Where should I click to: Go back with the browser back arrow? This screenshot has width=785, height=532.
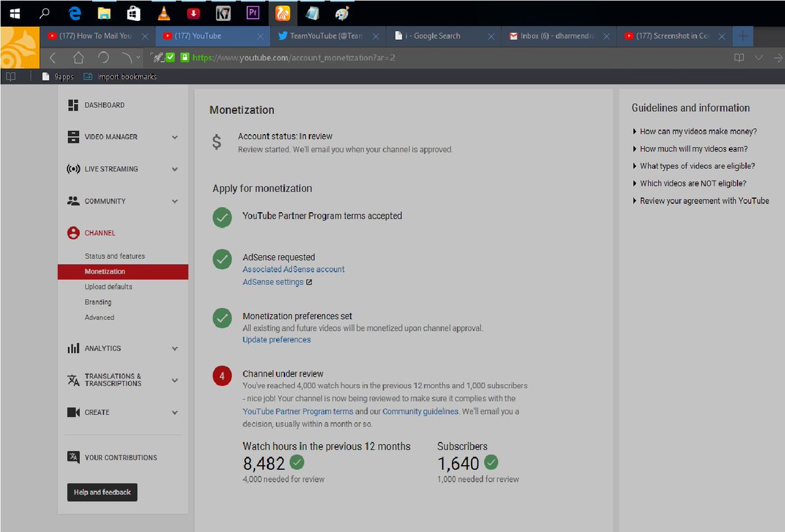[x=53, y=58]
